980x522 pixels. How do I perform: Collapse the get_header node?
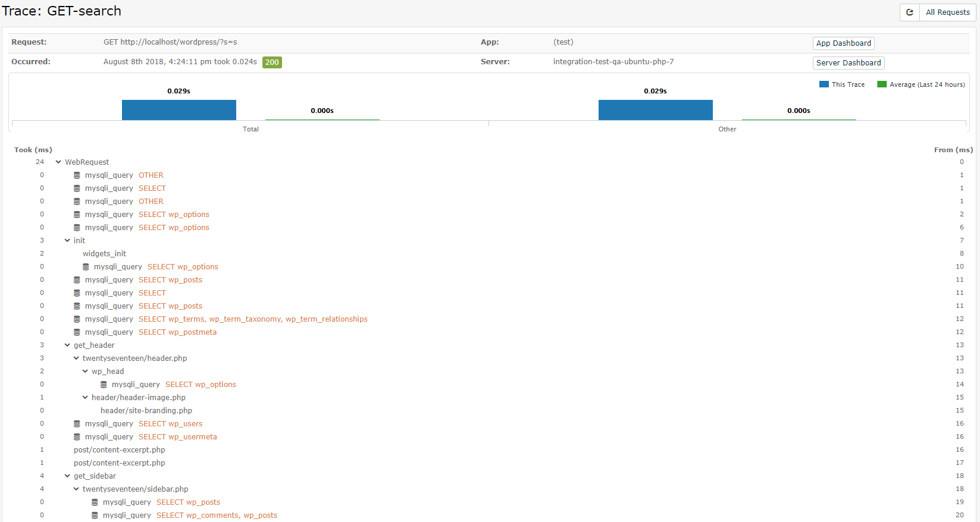(67, 345)
